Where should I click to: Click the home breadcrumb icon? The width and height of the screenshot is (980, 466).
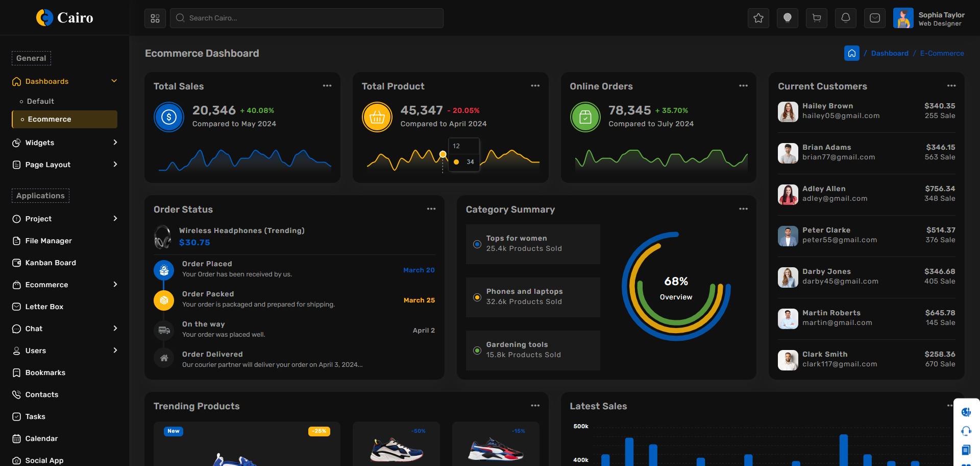click(852, 53)
